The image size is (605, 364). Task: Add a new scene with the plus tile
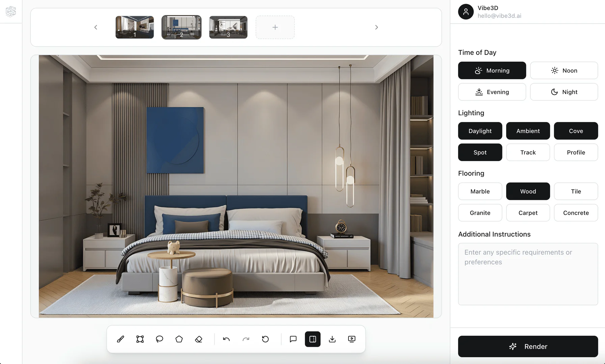(x=275, y=27)
